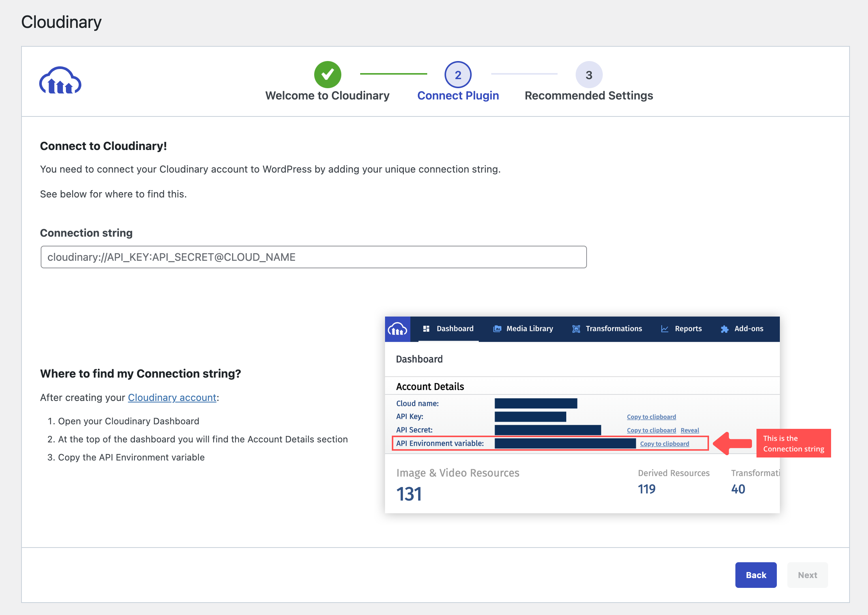
Task: Click 'Copy the API Environment variable' step text
Action: pyautogui.click(x=131, y=457)
